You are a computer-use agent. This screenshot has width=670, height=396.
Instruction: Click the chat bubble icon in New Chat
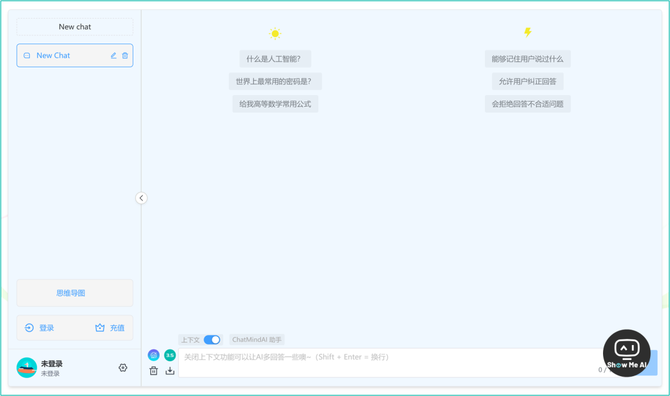[26, 56]
